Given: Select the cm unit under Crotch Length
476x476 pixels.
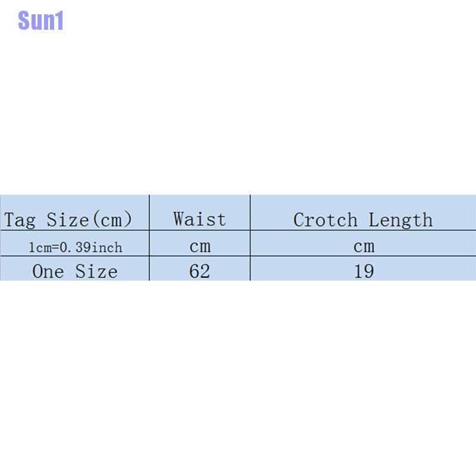Looking at the screenshot, I should point(364,246).
